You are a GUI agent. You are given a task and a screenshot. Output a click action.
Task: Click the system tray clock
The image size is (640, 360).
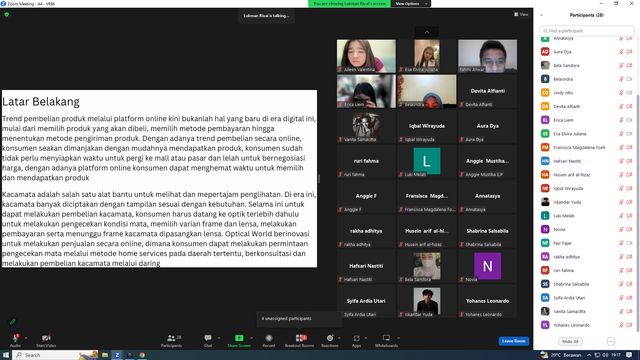pos(616,355)
